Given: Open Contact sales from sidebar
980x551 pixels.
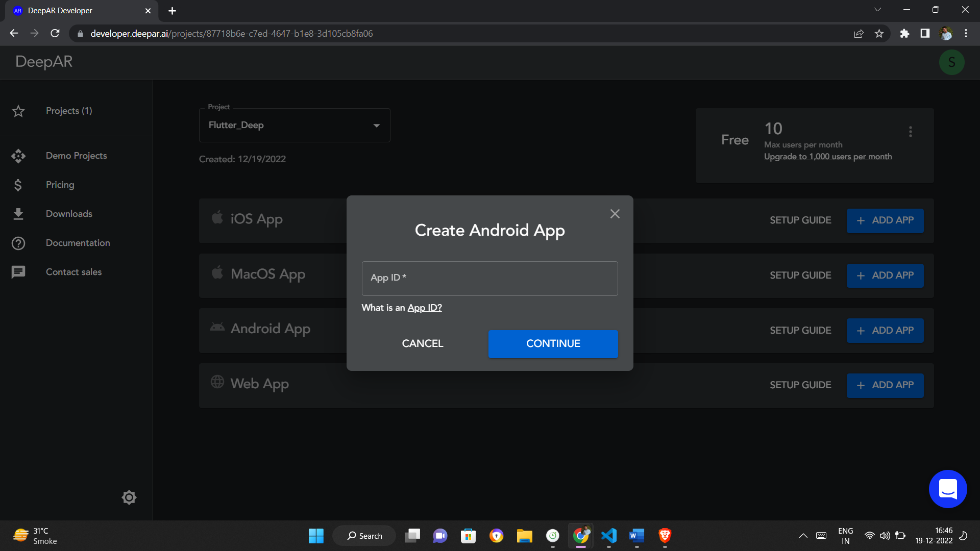Looking at the screenshot, I should click(x=73, y=272).
